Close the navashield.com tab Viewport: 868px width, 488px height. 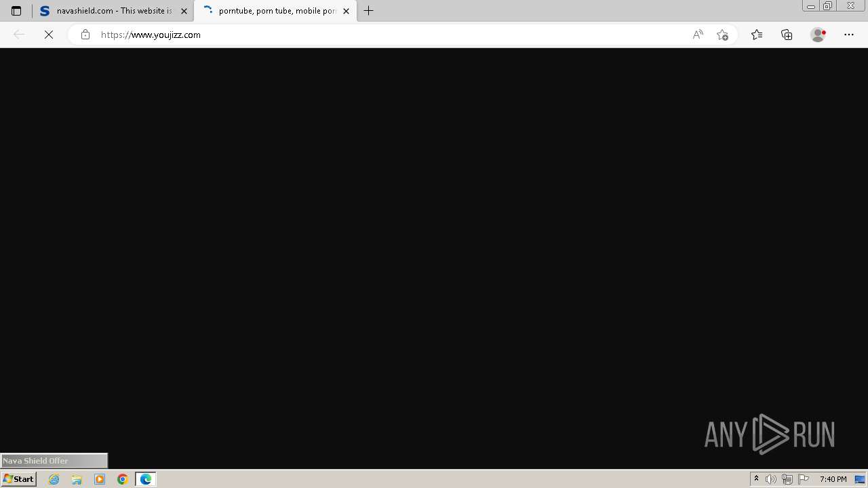[x=184, y=11]
